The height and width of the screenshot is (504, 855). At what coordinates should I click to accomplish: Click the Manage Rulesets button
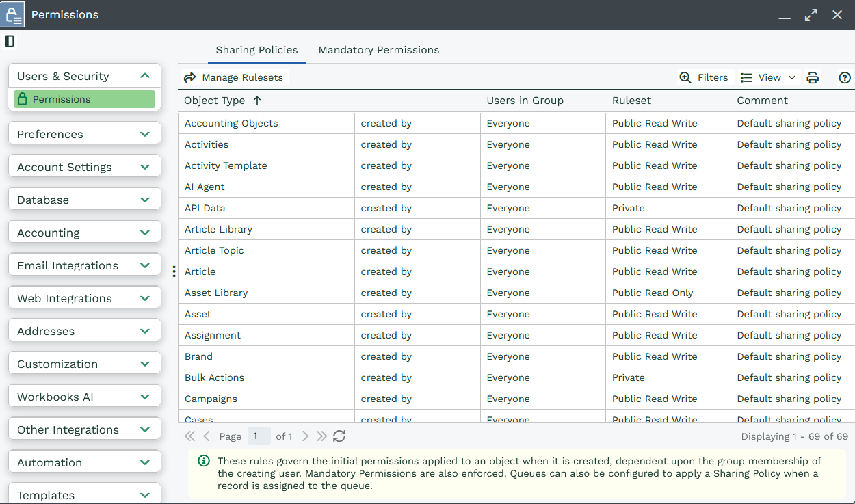pyautogui.click(x=234, y=78)
